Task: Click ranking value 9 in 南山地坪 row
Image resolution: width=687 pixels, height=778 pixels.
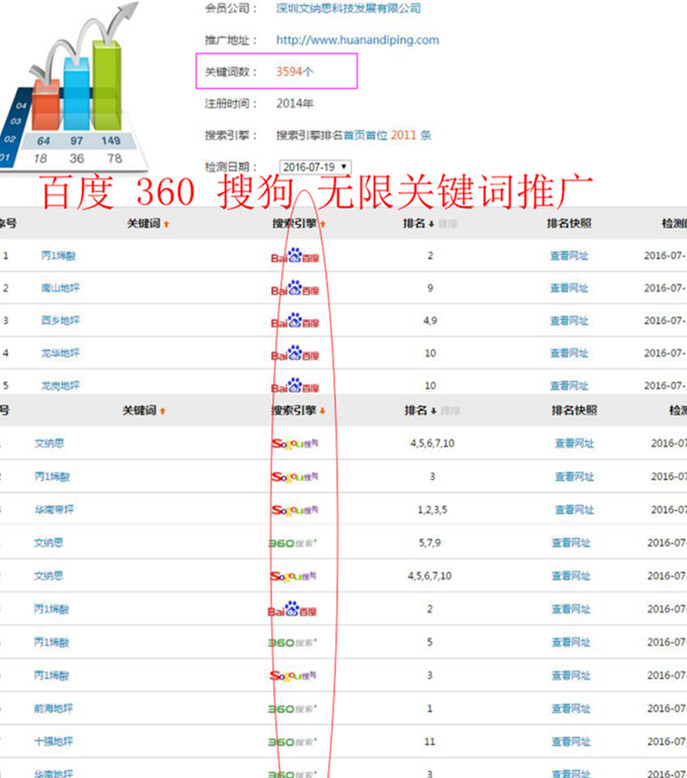Action: point(430,288)
